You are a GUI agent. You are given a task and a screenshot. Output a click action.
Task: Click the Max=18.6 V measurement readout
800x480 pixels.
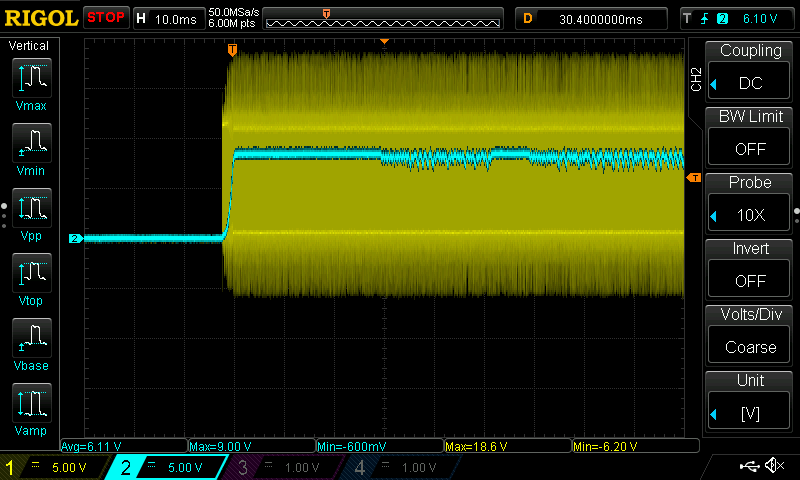508,446
